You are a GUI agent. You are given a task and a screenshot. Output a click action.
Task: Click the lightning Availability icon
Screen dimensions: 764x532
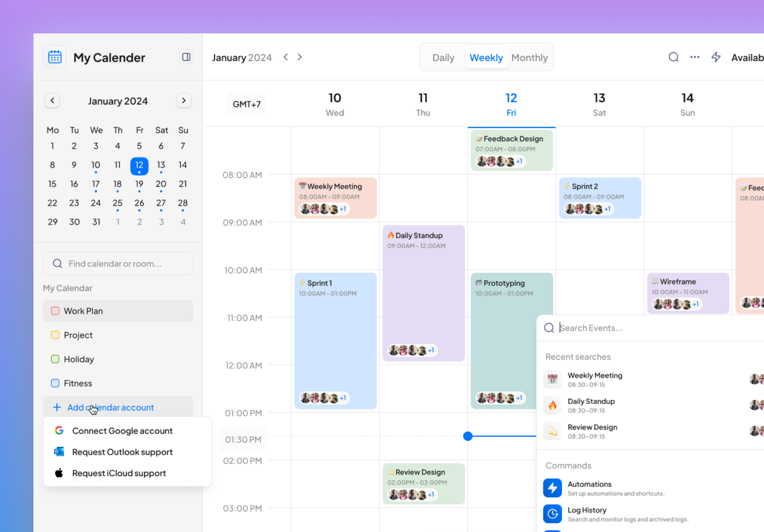coord(716,57)
